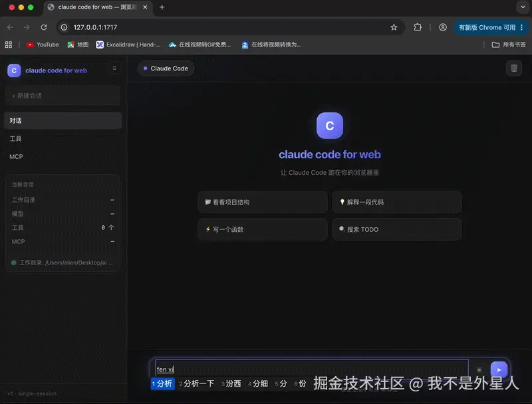Open 在线视频转Gif bookmark

[x=200, y=45]
